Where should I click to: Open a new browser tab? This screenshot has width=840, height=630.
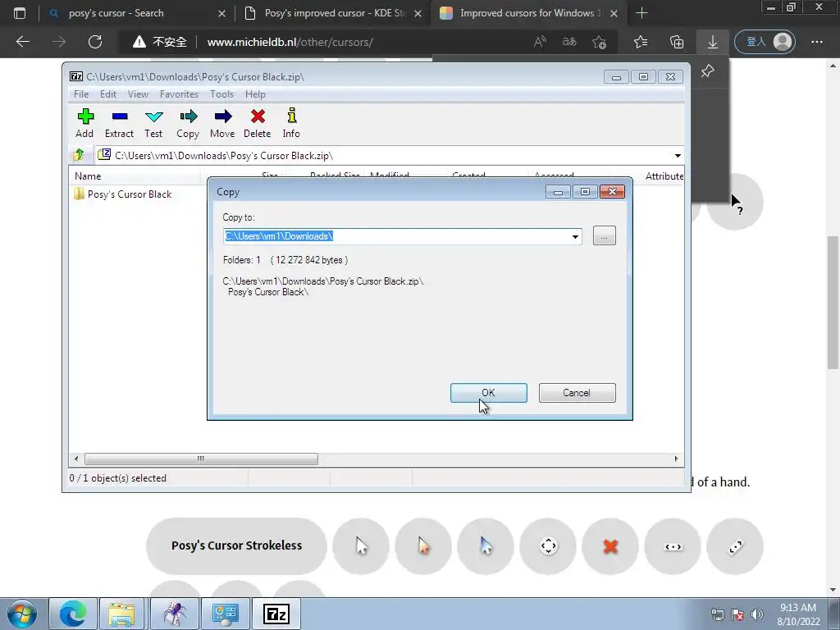click(641, 13)
